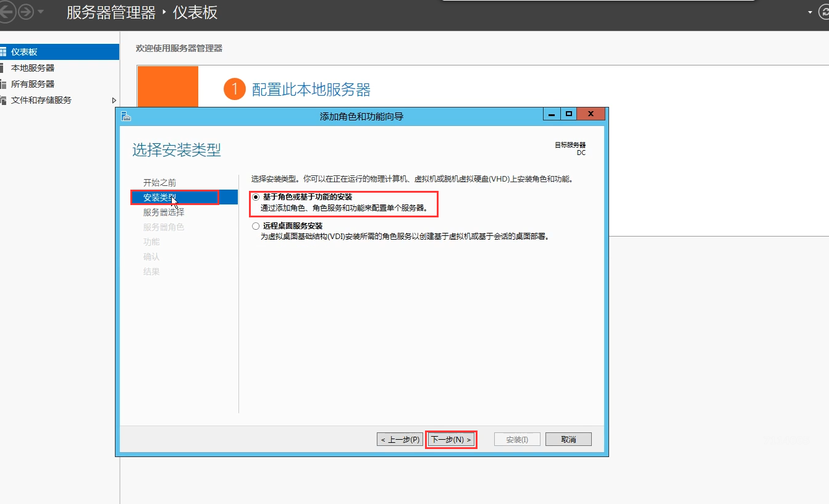Select 远程桌面服务安装 radio button
Image resolution: width=829 pixels, height=504 pixels.
(x=256, y=226)
